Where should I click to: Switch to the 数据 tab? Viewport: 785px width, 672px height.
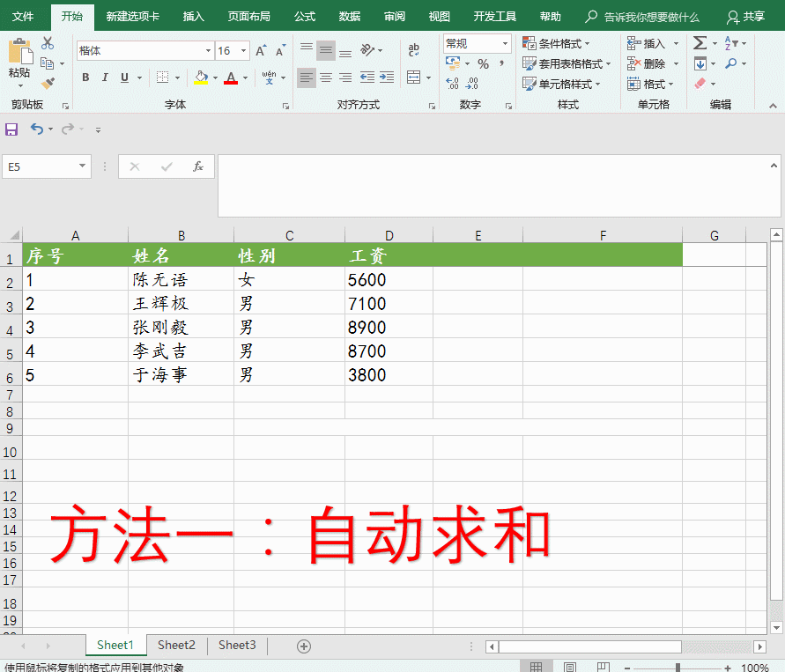350,17
